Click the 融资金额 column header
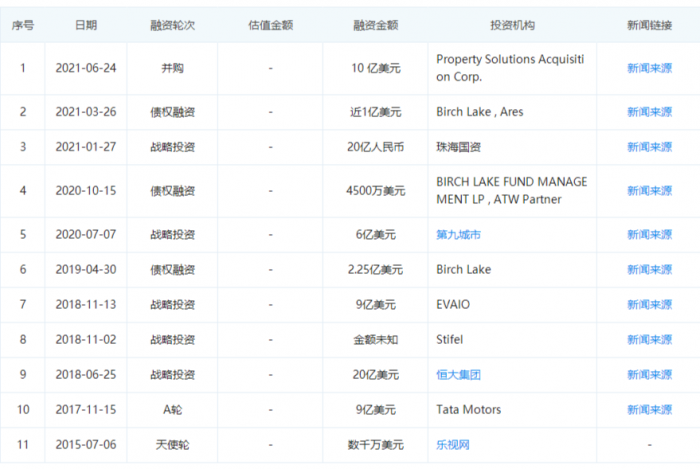The width and height of the screenshot is (700, 469). (x=375, y=25)
